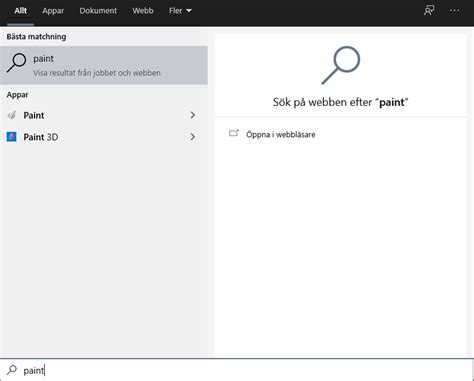
Task: Expand the Paint result chevron
Action: pyautogui.click(x=193, y=115)
